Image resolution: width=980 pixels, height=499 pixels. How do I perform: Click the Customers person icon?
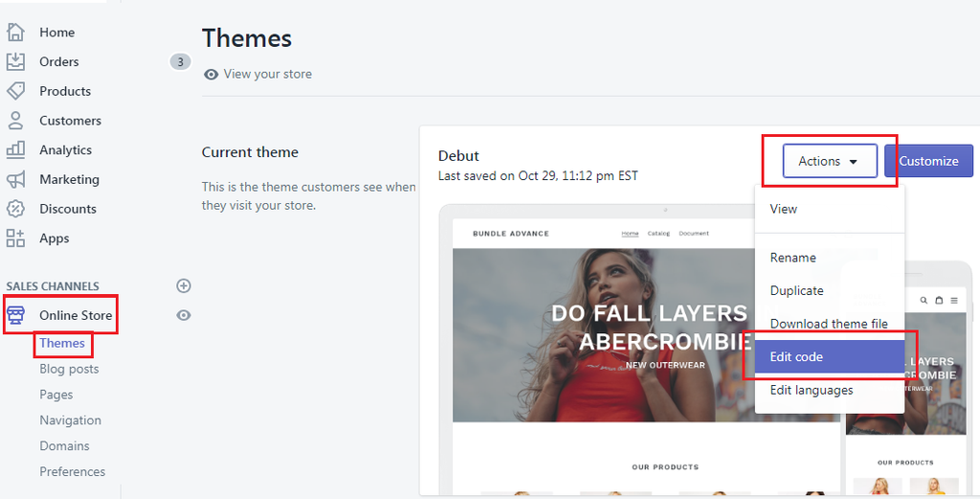pos(15,120)
